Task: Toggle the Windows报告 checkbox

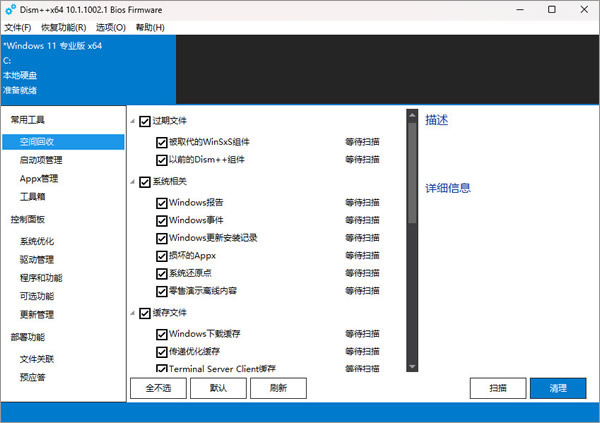Action: tap(162, 202)
